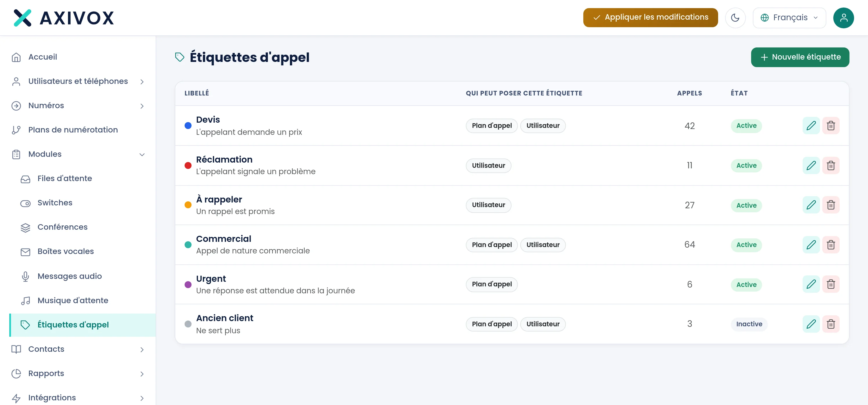Go to Files d'attente
The height and width of the screenshot is (405, 868).
point(65,178)
